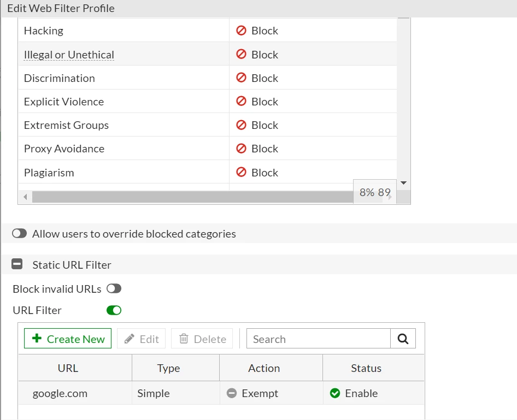The image size is (517, 420).
Task: Select the Explicit Violence category
Action: click(x=207, y=101)
